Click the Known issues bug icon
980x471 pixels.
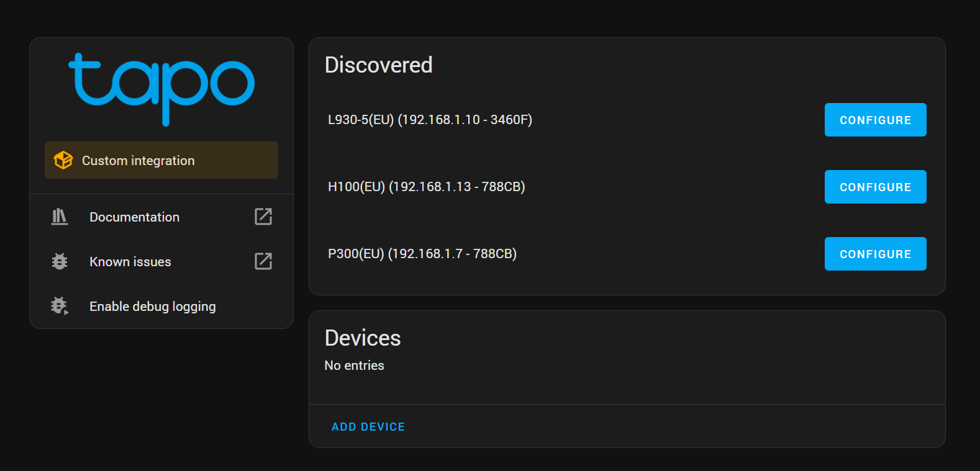[x=60, y=261]
